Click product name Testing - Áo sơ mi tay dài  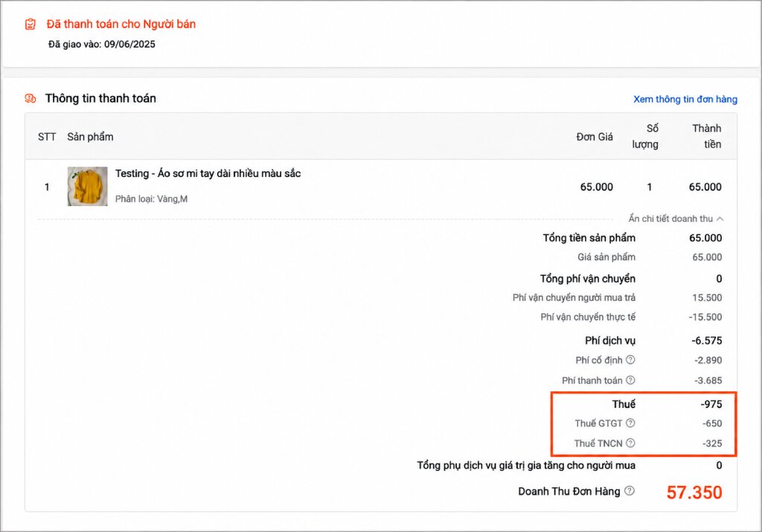coord(208,173)
